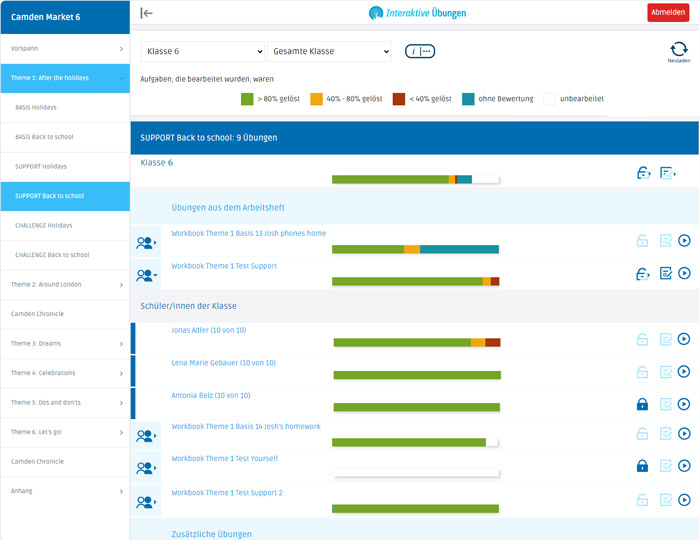Viewport: 700px width, 540px height.
Task: Open notes icon for Workbook Theme 1 Test Support
Action: (665, 273)
